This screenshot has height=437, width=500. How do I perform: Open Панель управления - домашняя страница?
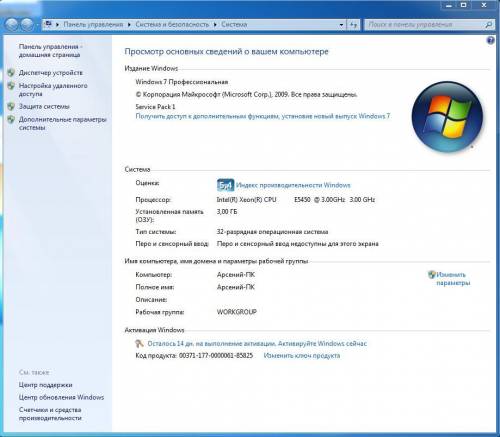point(51,51)
